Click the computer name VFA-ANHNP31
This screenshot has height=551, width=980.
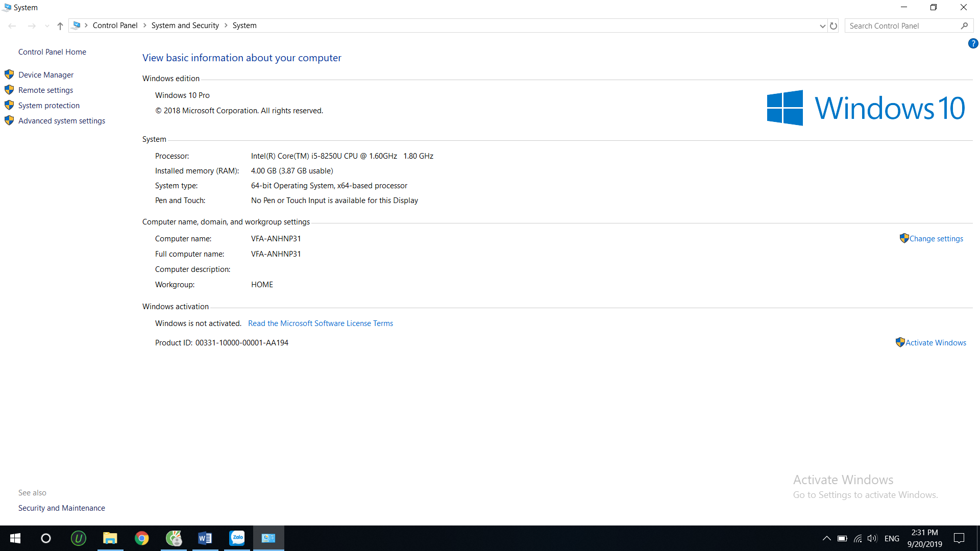pyautogui.click(x=276, y=239)
